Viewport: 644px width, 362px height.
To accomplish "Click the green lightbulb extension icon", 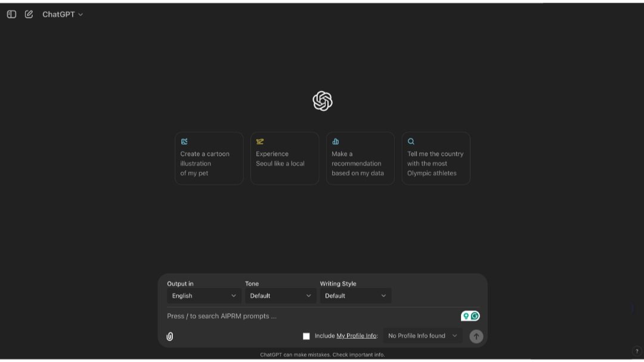I will [466, 316].
